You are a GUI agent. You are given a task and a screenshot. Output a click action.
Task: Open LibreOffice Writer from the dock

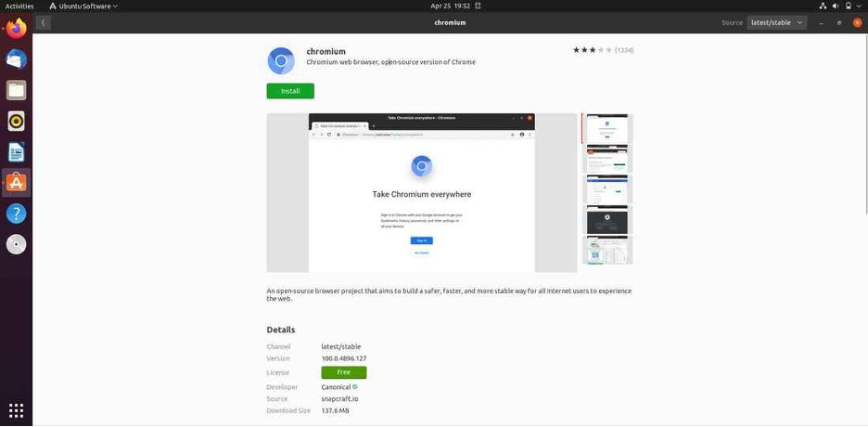[x=16, y=151]
